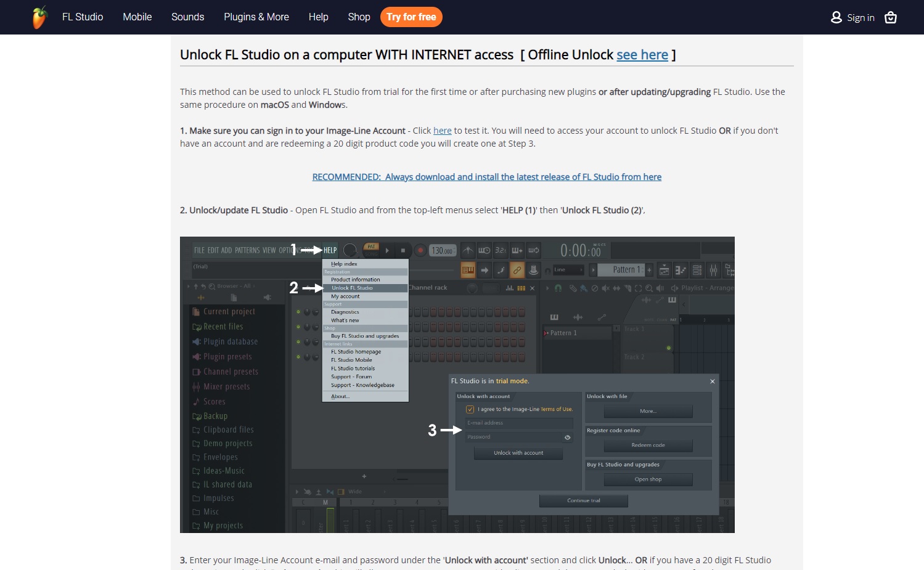924x570 pixels.
Task: Click the 'More...' unlock with file button
Action: click(648, 411)
